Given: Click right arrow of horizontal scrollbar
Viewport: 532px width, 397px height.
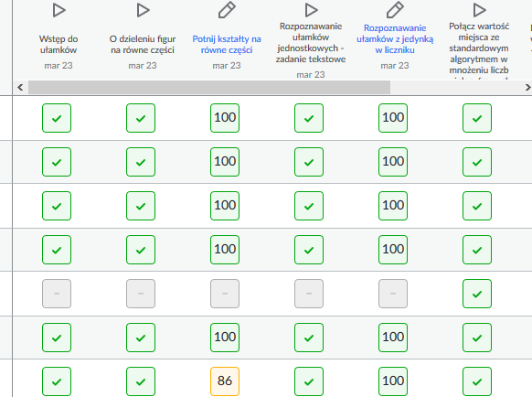Looking at the screenshot, I should click(528, 88).
